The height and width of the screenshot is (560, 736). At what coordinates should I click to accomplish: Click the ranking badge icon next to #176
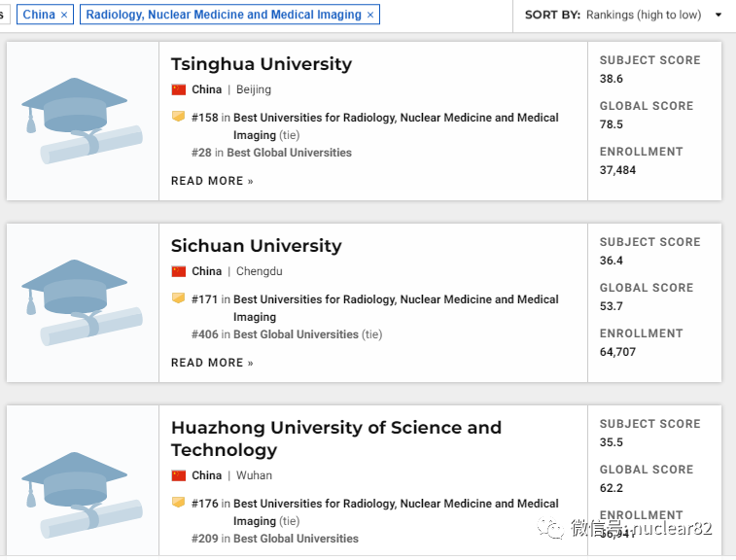tap(178, 503)
